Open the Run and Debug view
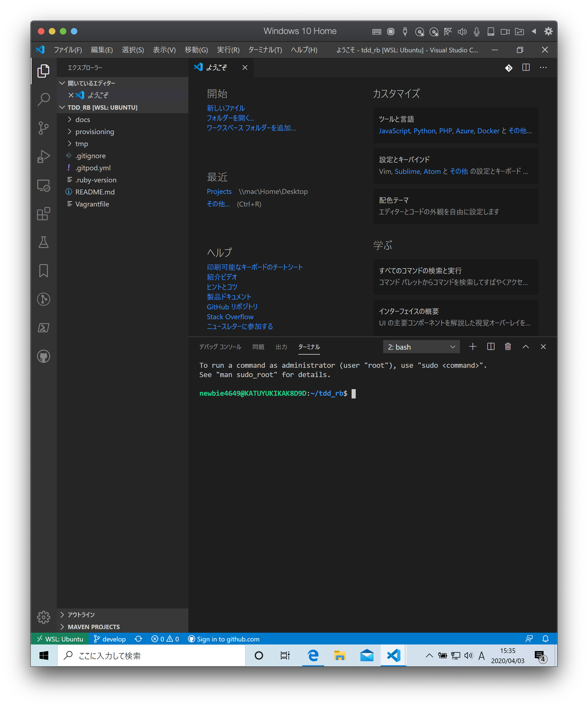588x707 pixels. coord(43,157)
